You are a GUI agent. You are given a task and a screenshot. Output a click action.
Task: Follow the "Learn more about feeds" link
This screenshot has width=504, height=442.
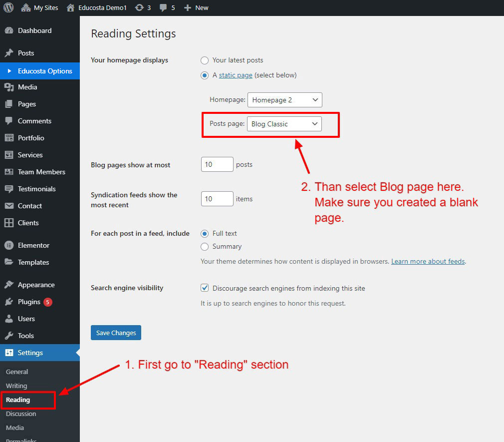pos(428,261)
